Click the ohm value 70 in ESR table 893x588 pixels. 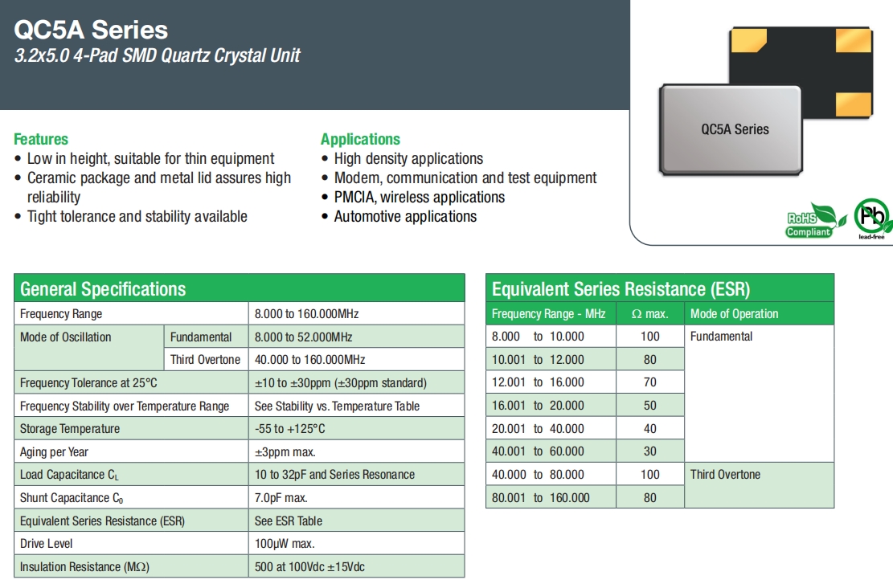649,382
